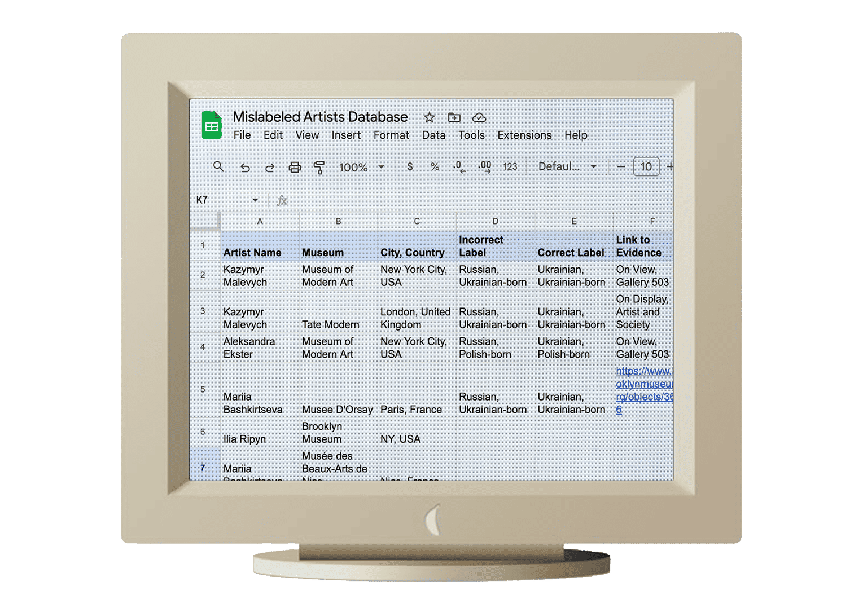Decrease font size with minus button

click(x=621, y=166)
